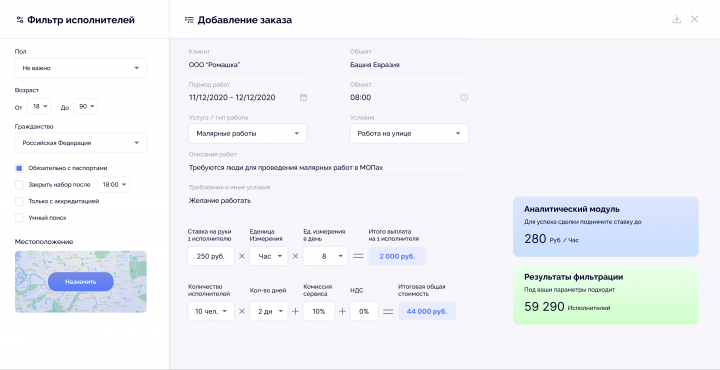Screen dimensions: 720x370
Task: Click the Назначить button on map
Action: pos(80,281)
